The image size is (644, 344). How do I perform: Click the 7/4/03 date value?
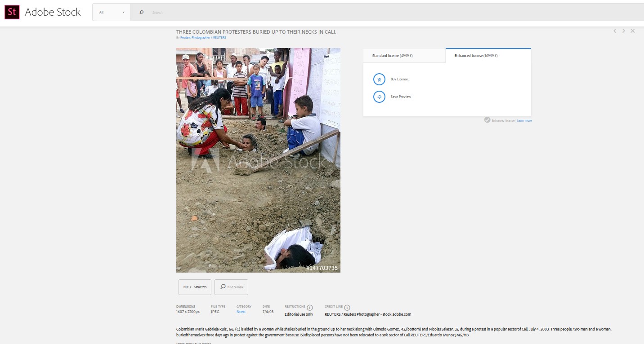pyautogui.click(x=268, y=312)
